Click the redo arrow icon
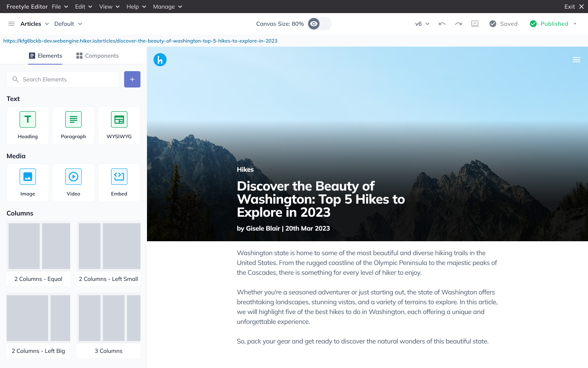Viewport: 588px width, 368px height. 458,24
